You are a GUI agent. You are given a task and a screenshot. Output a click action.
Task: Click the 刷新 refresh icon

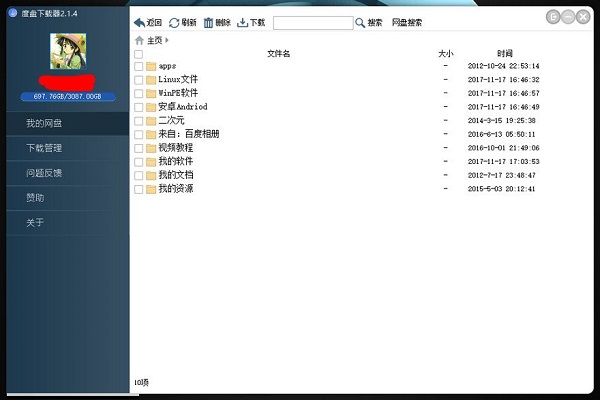(175, 22)
